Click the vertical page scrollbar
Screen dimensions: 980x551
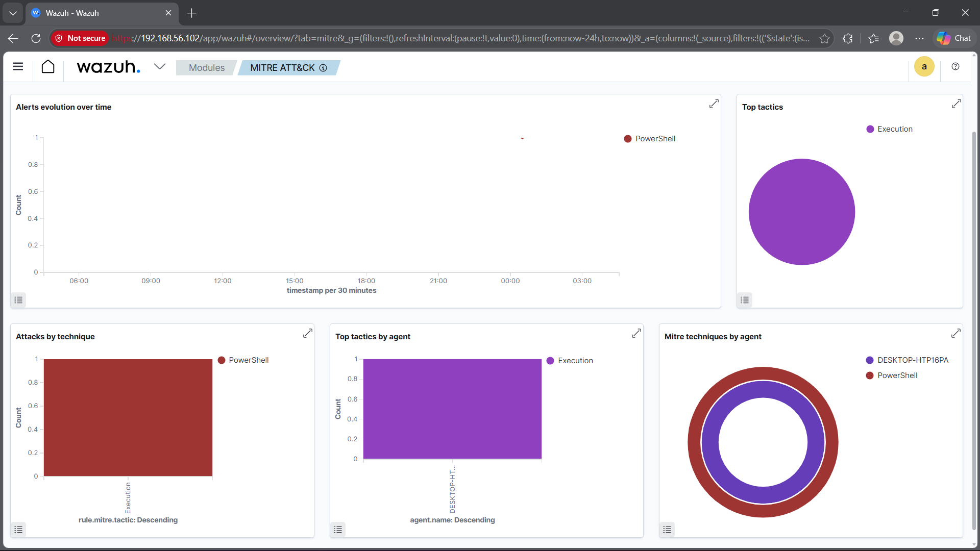974,332
